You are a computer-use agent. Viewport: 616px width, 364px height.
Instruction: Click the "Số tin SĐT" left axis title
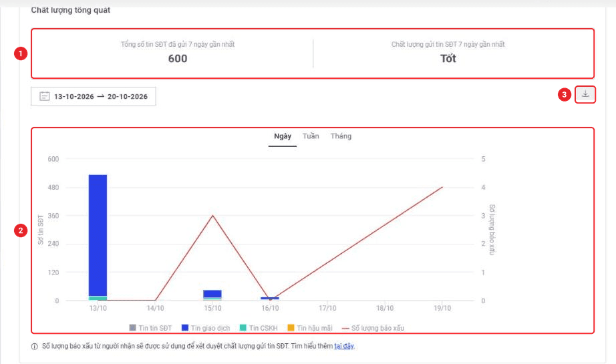coord(41,230)
